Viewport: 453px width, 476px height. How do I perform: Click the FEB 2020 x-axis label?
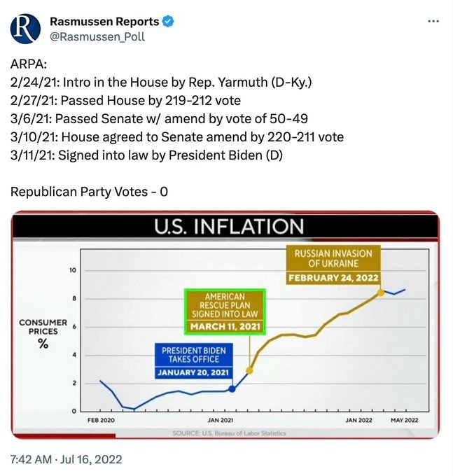click(102, 420)
